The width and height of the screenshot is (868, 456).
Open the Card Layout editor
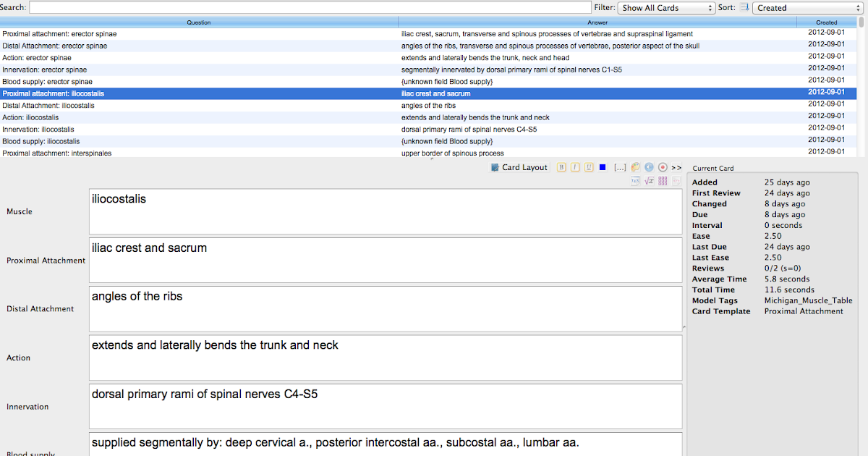(x=519, y=167)
